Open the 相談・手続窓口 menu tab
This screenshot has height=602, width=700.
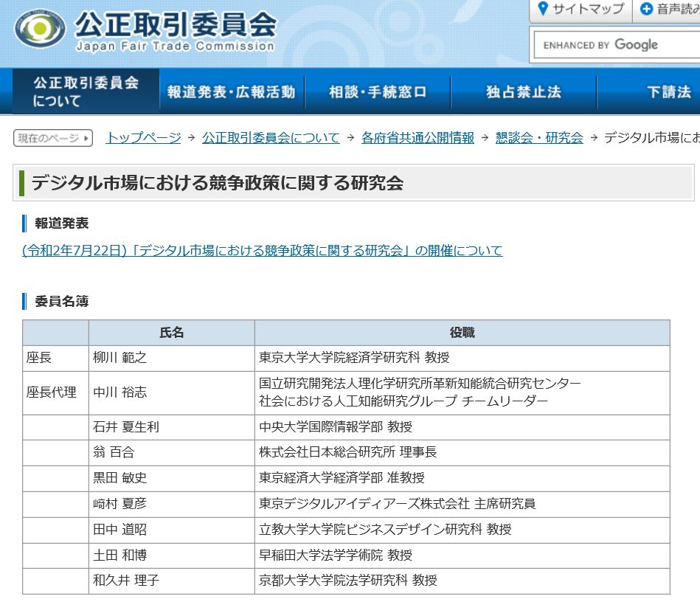[x=378, y=92]
